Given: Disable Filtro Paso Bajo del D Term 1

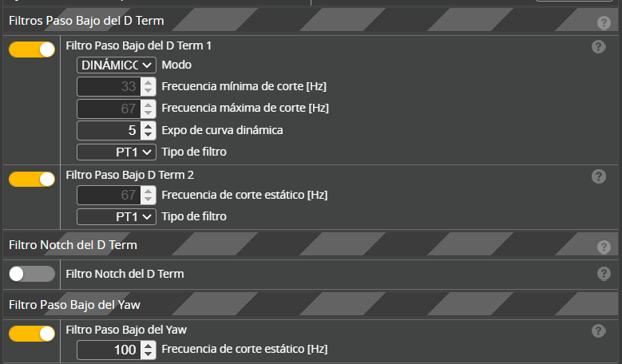Looking at the screenshot, I should coord(32,49).
